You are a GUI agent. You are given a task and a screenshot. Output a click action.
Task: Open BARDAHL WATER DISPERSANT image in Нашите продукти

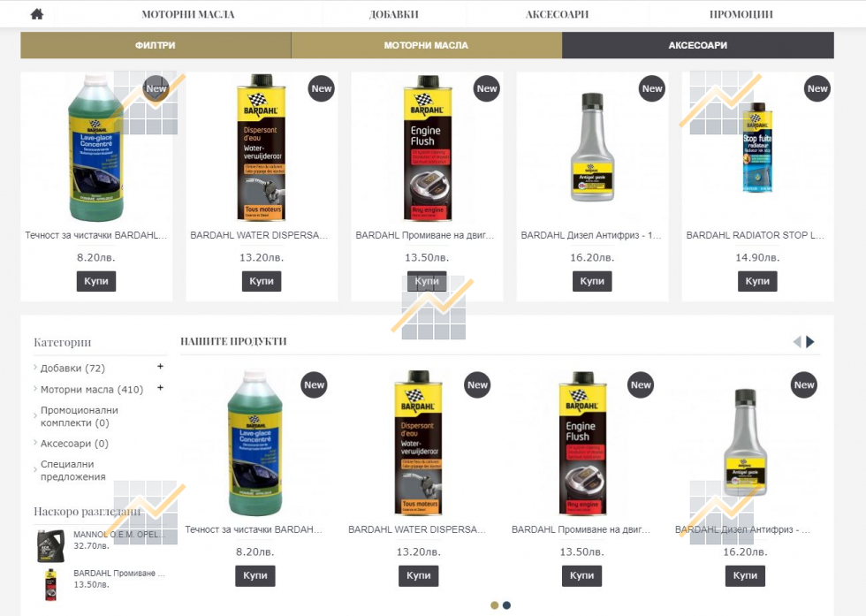click(x=418, y=443)
